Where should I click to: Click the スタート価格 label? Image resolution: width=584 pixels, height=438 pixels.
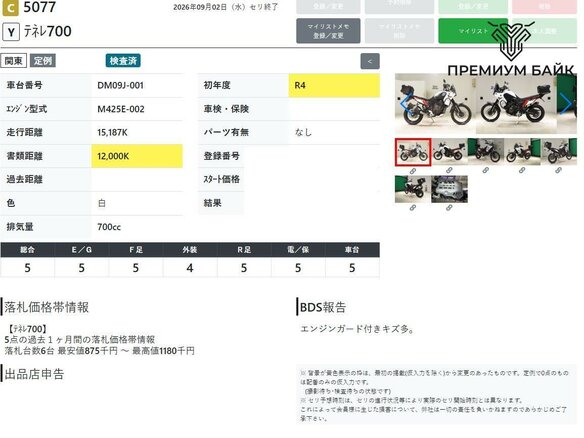tap(222, 180)
